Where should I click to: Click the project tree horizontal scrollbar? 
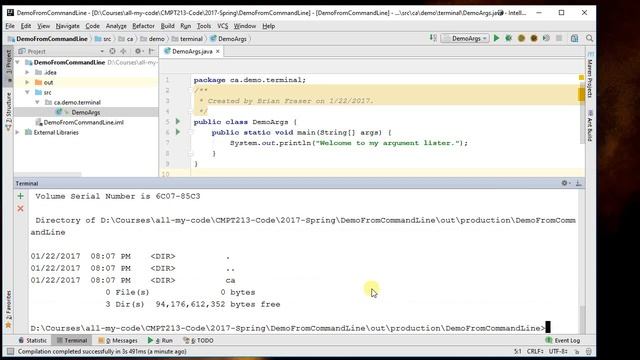(x=48, y=174)
